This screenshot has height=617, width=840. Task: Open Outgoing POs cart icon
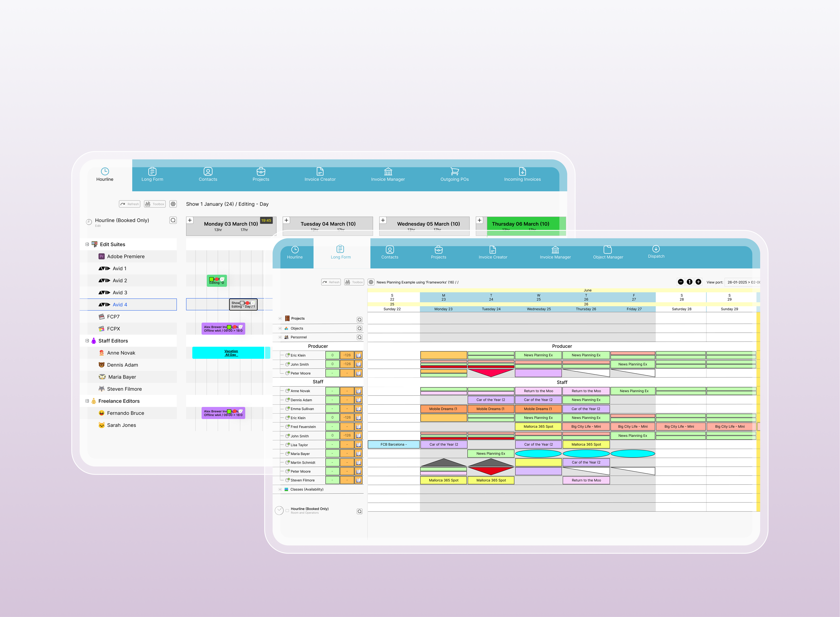[454, 171]
